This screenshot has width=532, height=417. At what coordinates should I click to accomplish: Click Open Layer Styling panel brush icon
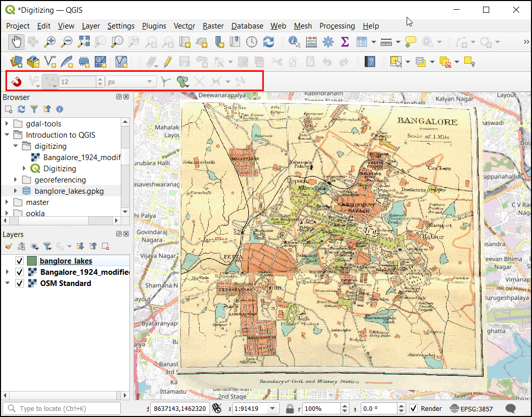pos(9,246)
